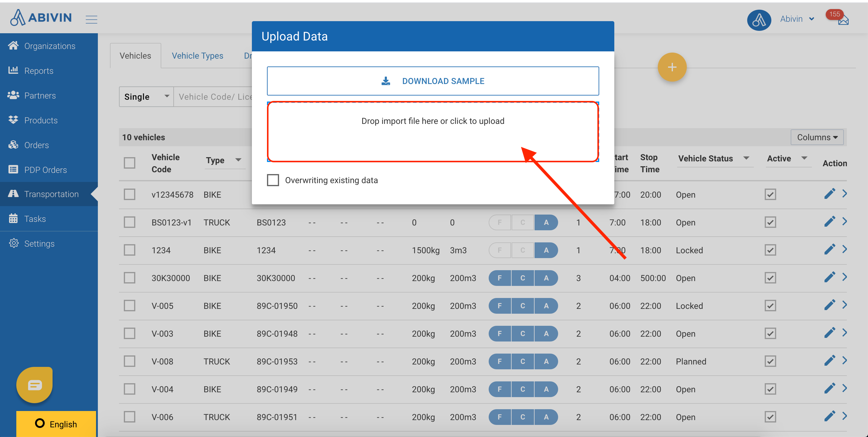Click the hamburger menu icon beside ABIVIN logo
The image size is (868, 437).
point(91,19)
